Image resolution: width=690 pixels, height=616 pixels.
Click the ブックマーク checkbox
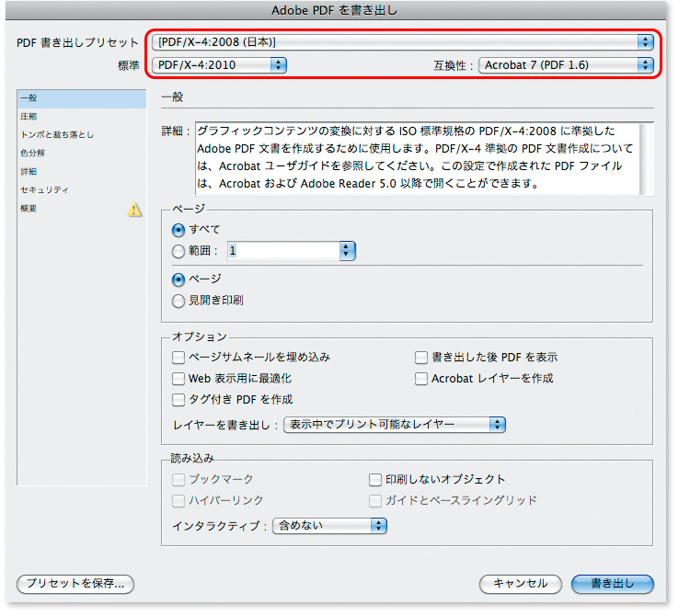point(178,480)
